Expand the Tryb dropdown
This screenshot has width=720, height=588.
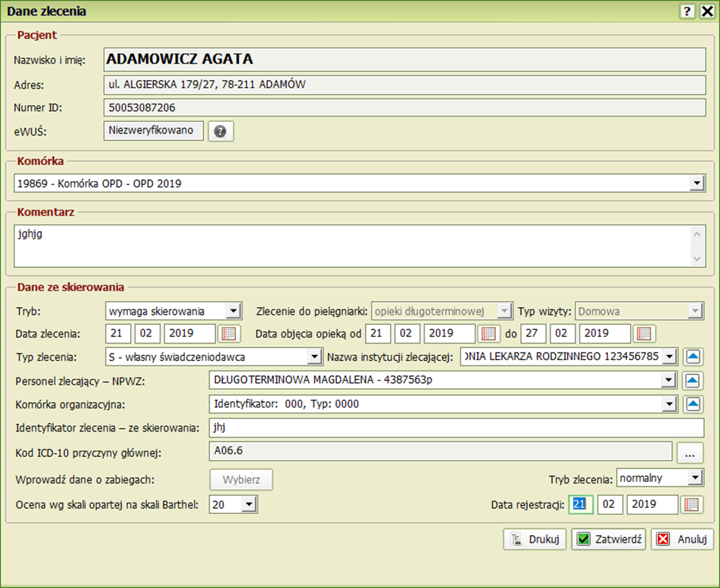click(x=233, y=310)
